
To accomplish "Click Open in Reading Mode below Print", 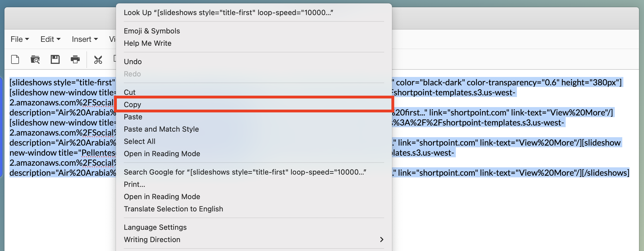I will tap(254, 197).
